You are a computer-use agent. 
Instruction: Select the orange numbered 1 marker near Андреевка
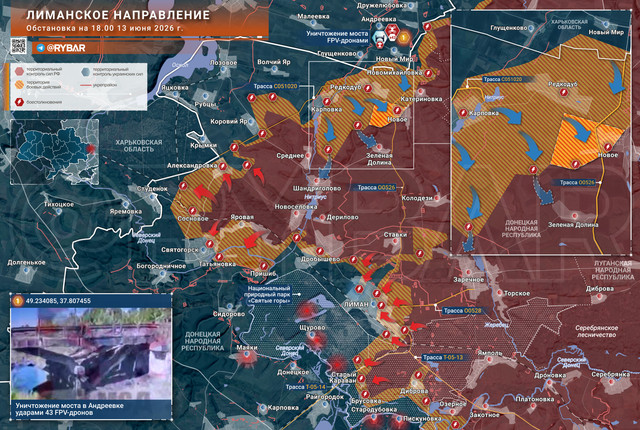(403, 37)
